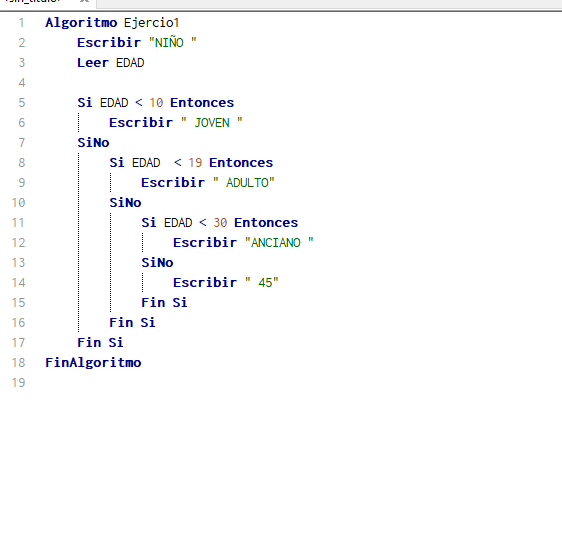Screen dimensions: 562x536
Task: Click the " 45" string
Action: pos(262,282)
